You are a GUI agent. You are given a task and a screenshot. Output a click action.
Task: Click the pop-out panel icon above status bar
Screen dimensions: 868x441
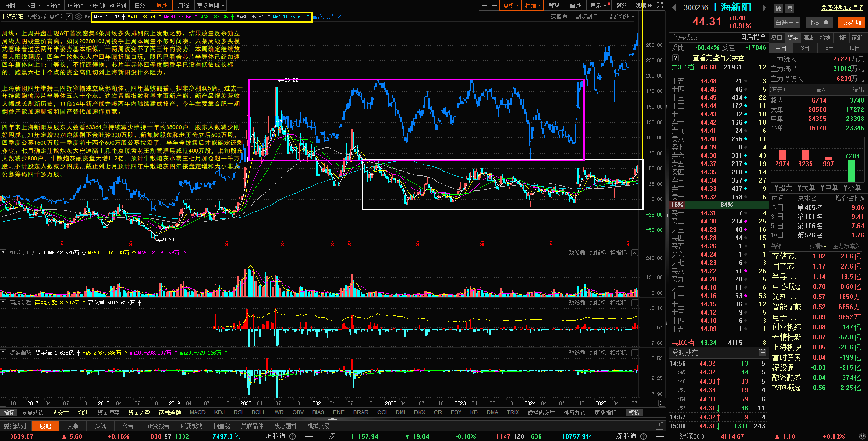click(x=659, y=426)
